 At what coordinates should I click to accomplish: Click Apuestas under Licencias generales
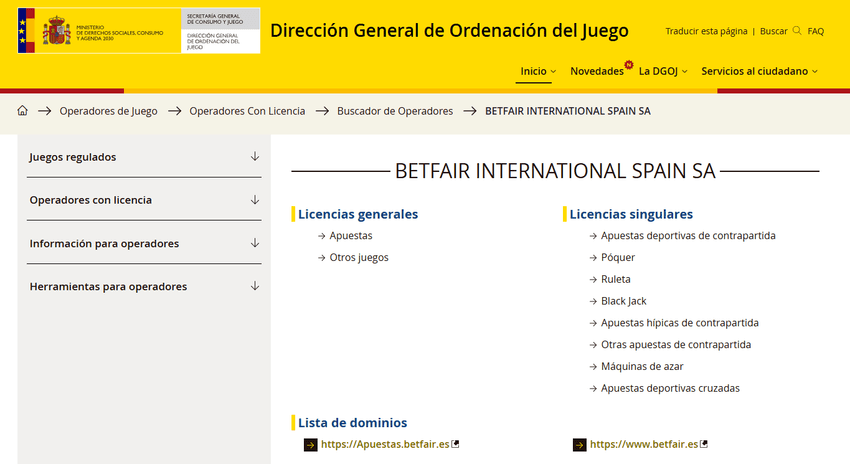[351, 235]
